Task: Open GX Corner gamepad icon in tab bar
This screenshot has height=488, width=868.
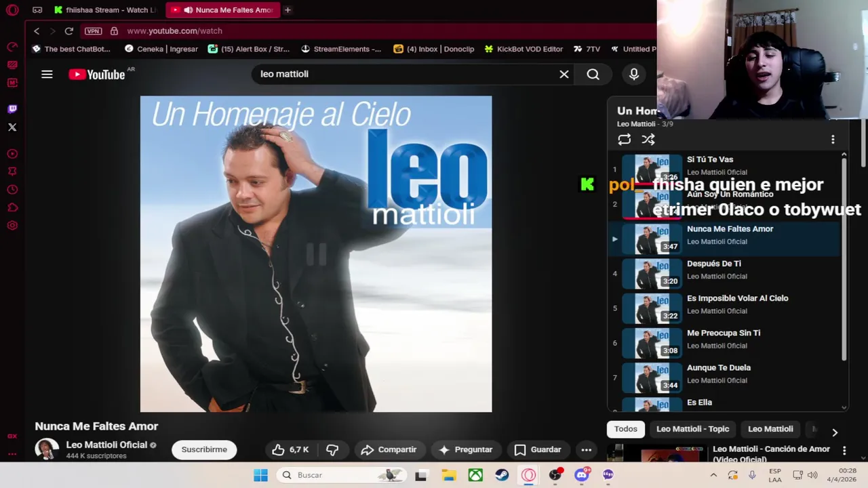Action: point(37,10)
